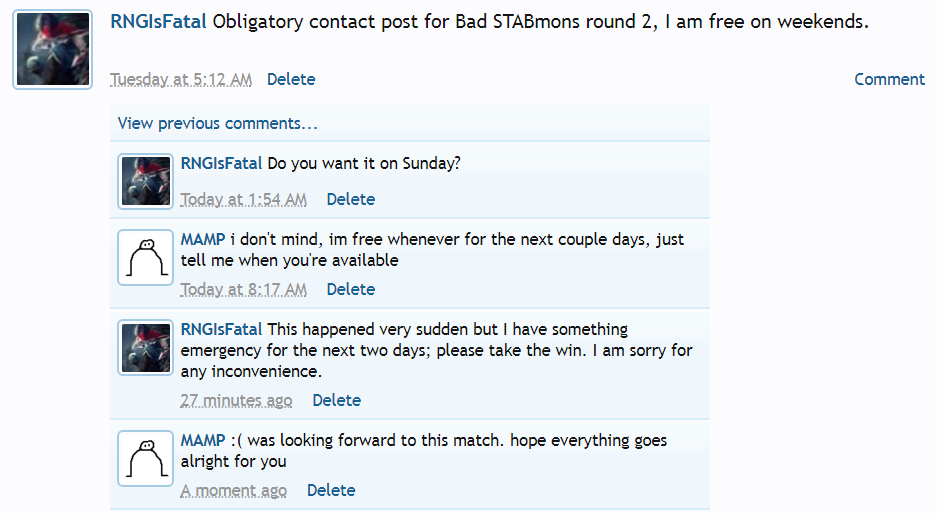The height and width of the screenshot is (513, 937).
Task: Click avatar beside 'Do you want it on Sunday?'
Action: click(x=146, y=181)
